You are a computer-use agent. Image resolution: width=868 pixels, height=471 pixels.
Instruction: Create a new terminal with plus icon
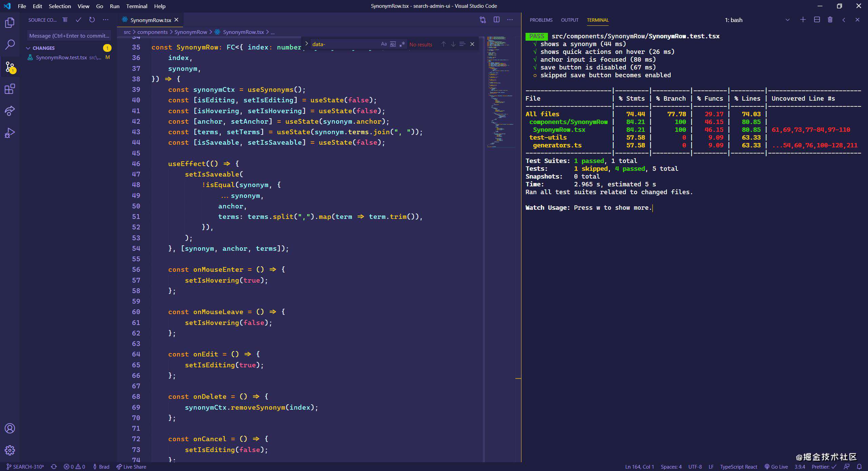click(x=803, y=20)
